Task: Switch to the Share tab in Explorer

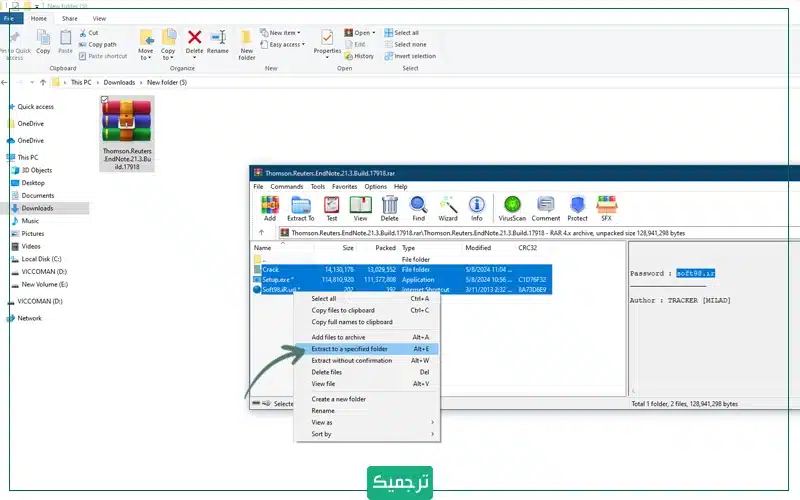Action: pos(69,18)
